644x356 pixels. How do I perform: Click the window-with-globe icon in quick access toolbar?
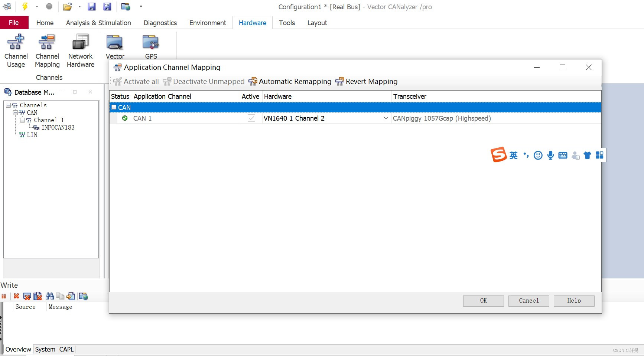[126, 7]
